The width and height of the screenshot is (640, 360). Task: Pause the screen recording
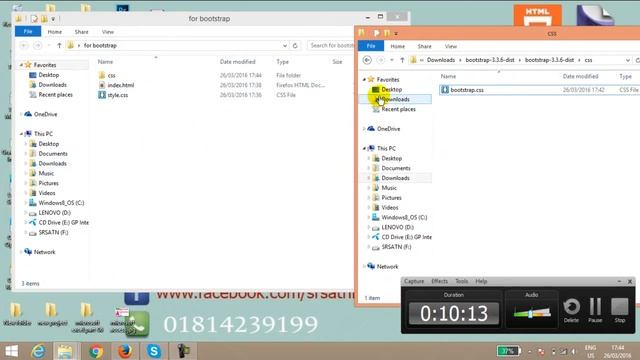(x=595, y=310)
